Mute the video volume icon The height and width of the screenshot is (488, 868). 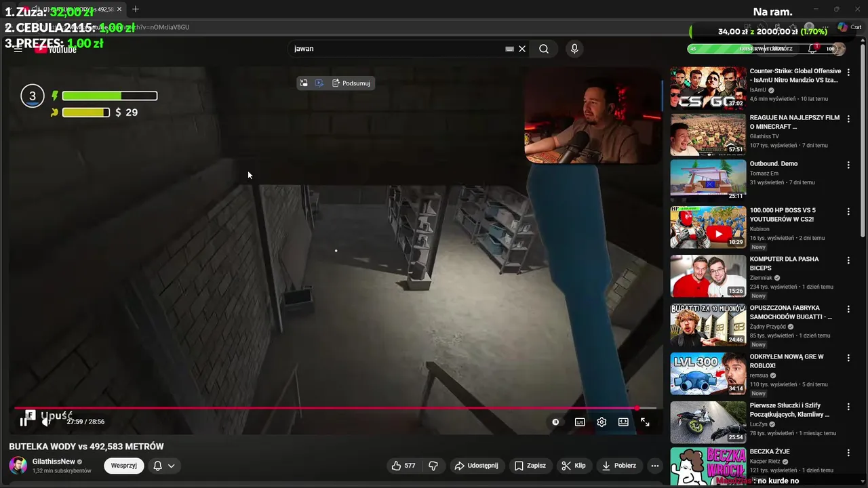click(46, 422)
